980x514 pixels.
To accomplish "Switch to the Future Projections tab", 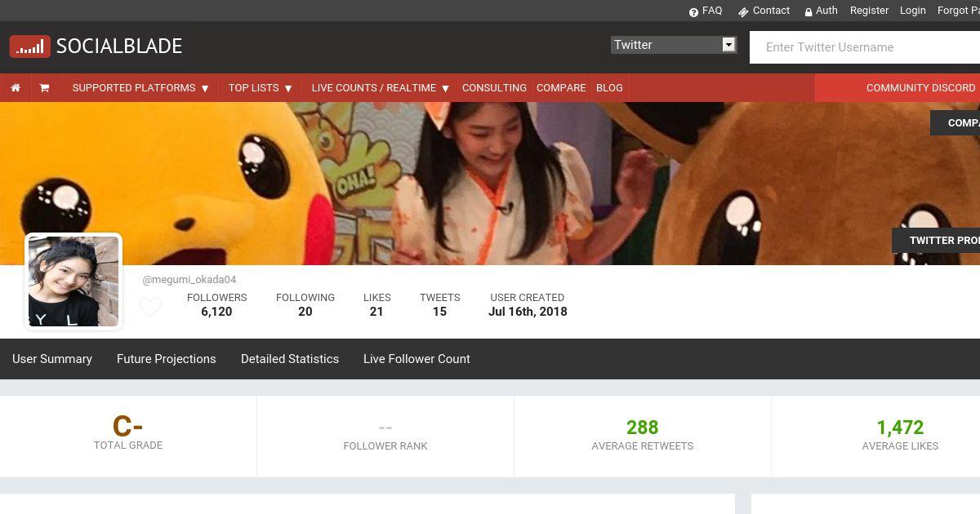I will coord(167,359).
